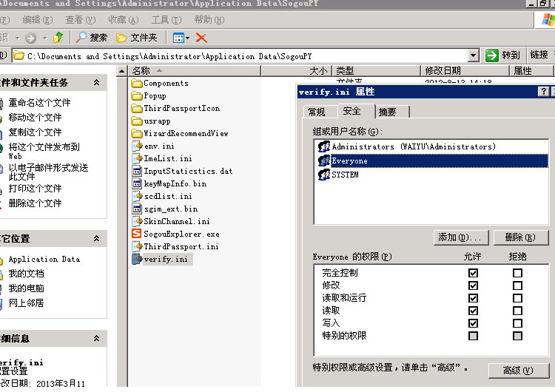Open Views dropdown arrow in toolbar
The image size is (555, 392).
pyautogui.click(x=188, y=38)
